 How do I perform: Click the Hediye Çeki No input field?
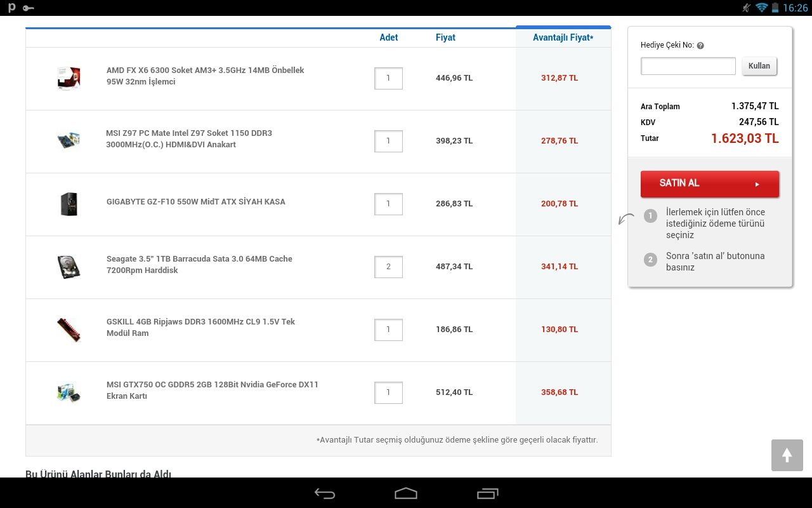688,66
